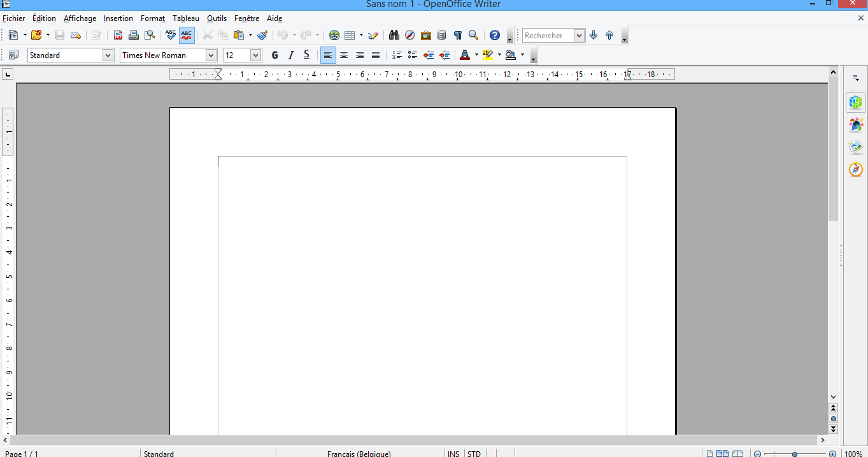Click the Find Previous up arrow
This screenshot has width=868, height=457.
609,35
